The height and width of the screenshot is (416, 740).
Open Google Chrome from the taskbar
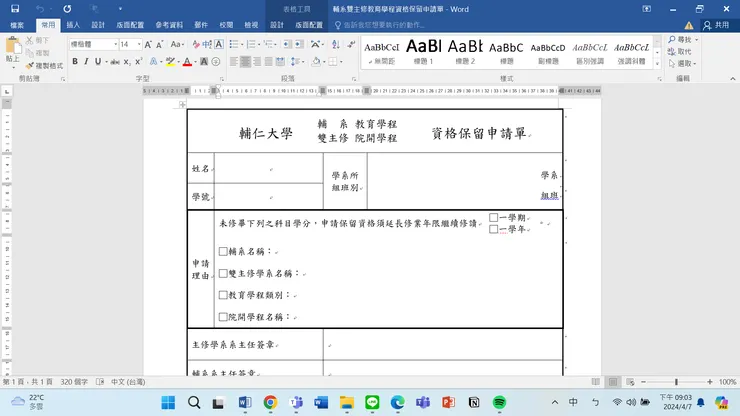click(x=270, y=402)
